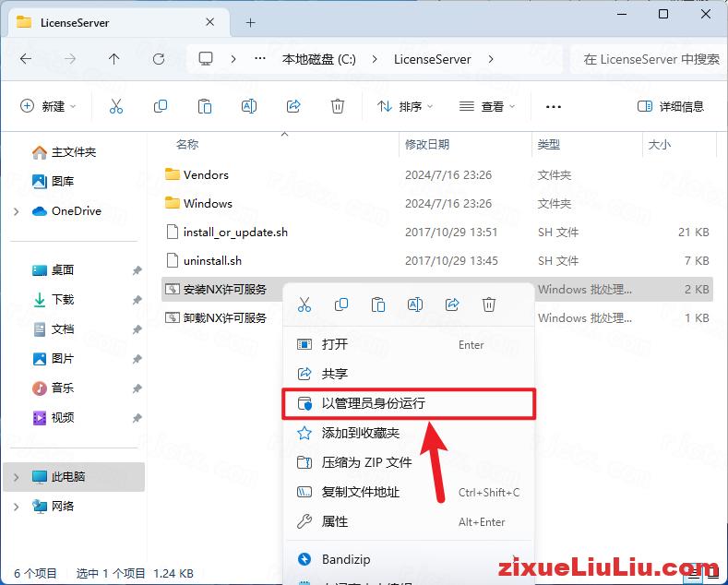
Task: Open the 排序 (Sort) dropdown
Action: click(405, 106)
